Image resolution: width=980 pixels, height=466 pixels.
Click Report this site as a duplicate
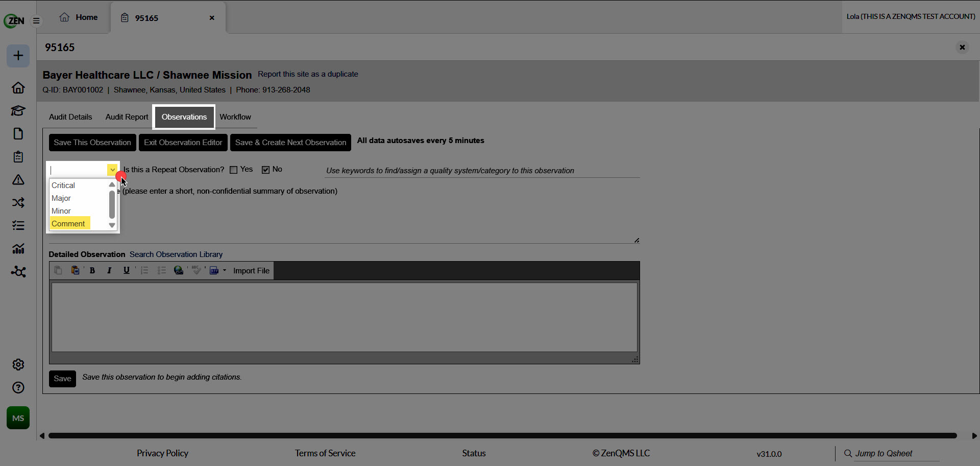(308, 74)
